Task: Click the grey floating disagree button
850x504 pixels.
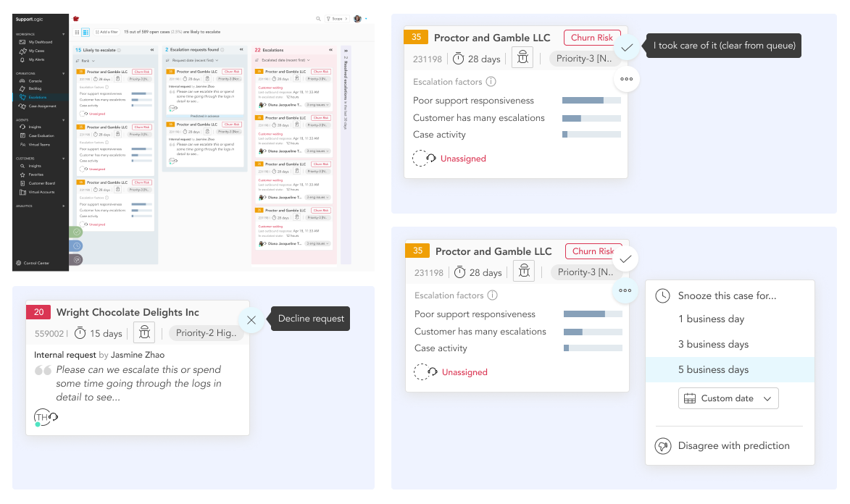Action: coord(76,260)
